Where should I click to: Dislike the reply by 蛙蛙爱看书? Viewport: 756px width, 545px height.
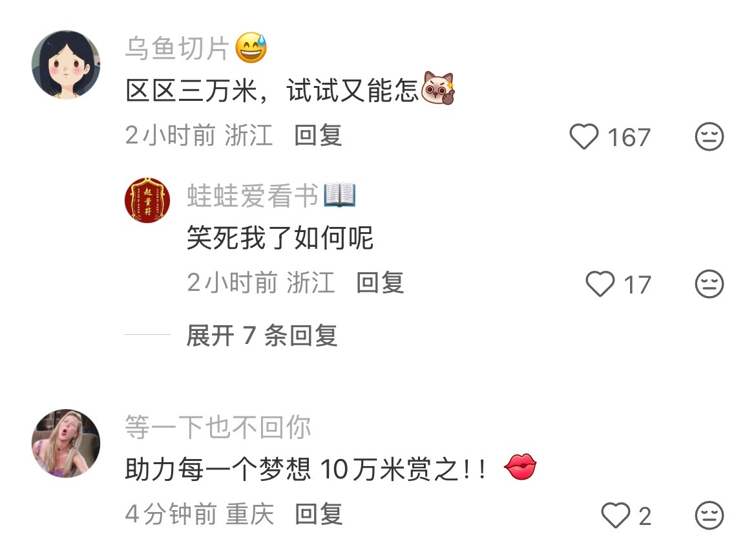(709, 284)
